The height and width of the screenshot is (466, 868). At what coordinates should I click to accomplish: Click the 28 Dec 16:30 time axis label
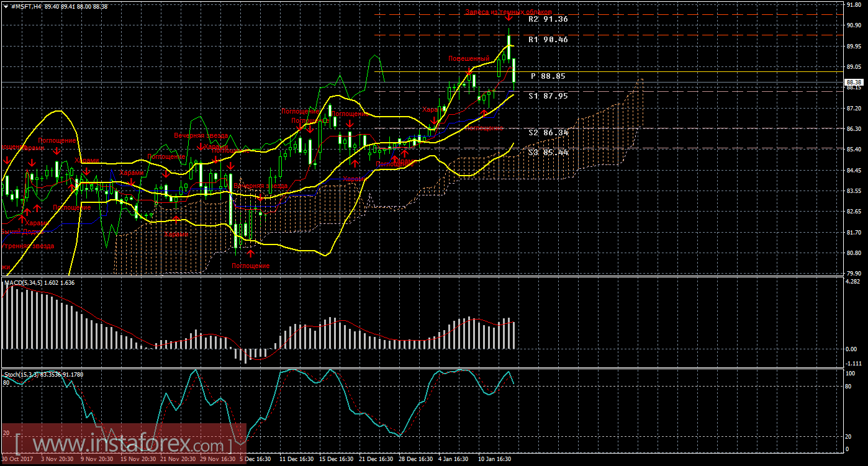click(x=416, y=459)
